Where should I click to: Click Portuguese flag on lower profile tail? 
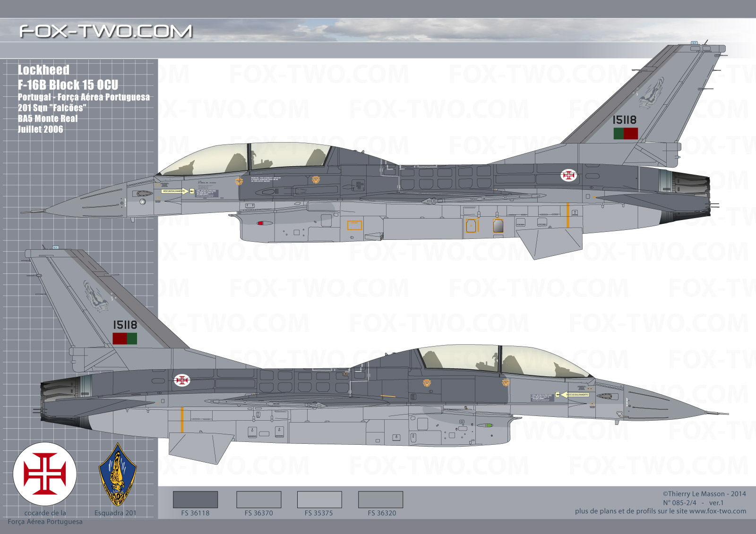tap(125, 339)
